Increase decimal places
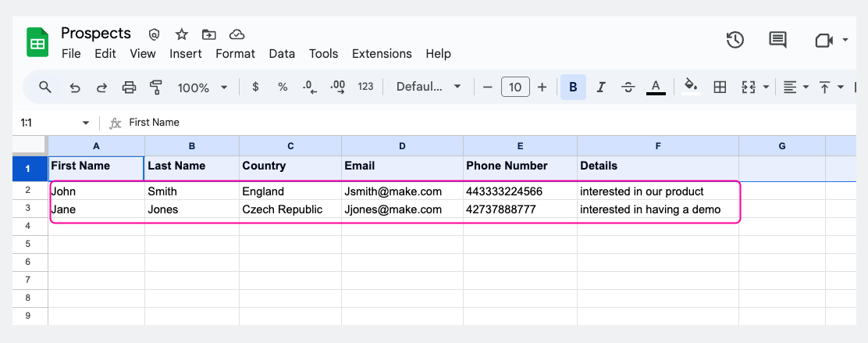Viewport: 868px width, 343px height. coord(338,87)
